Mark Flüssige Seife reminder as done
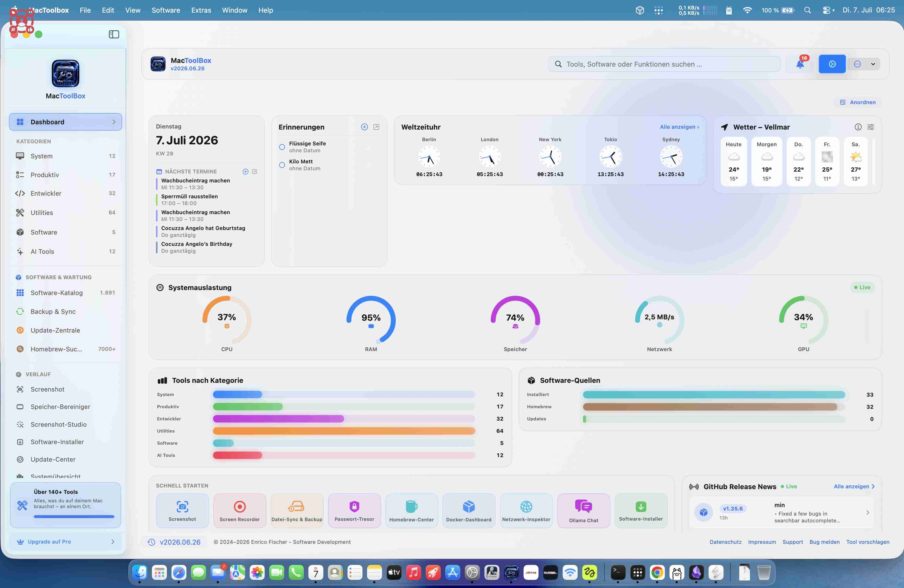The width and height of the screenshot is (904, 588). point(282,147)
